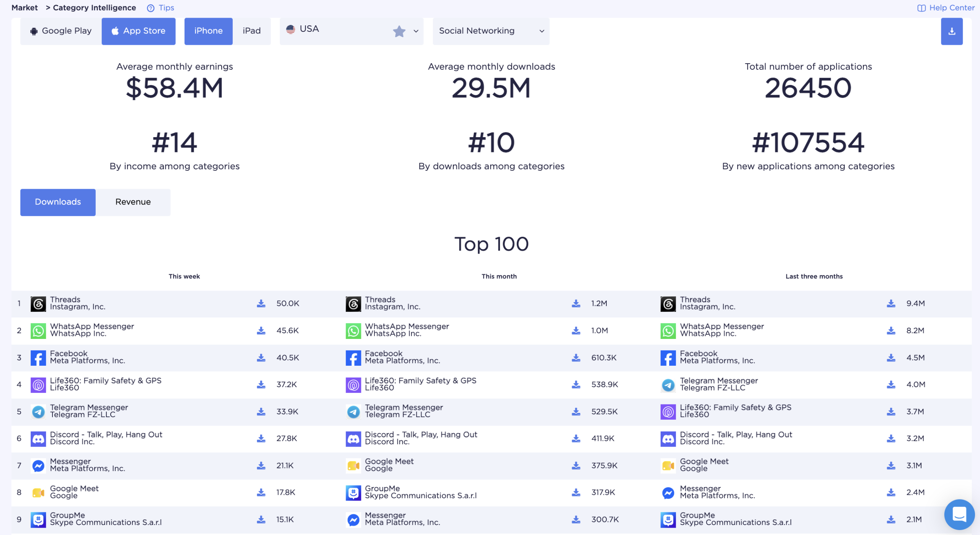The height and width of the screenshot is (535, 980).
Task: Open WhatsApp Messenger in This month list
Action: click(x=407, y=327)
